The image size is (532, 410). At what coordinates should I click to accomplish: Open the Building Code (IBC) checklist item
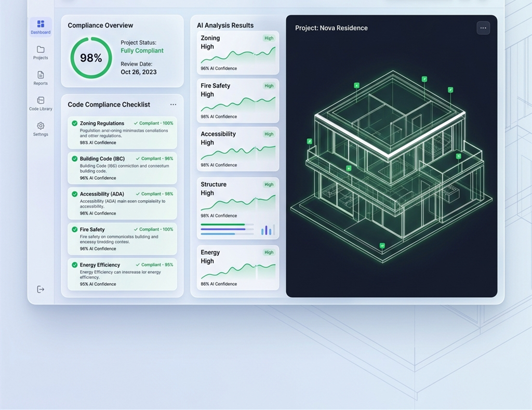(x=122, y=168)
